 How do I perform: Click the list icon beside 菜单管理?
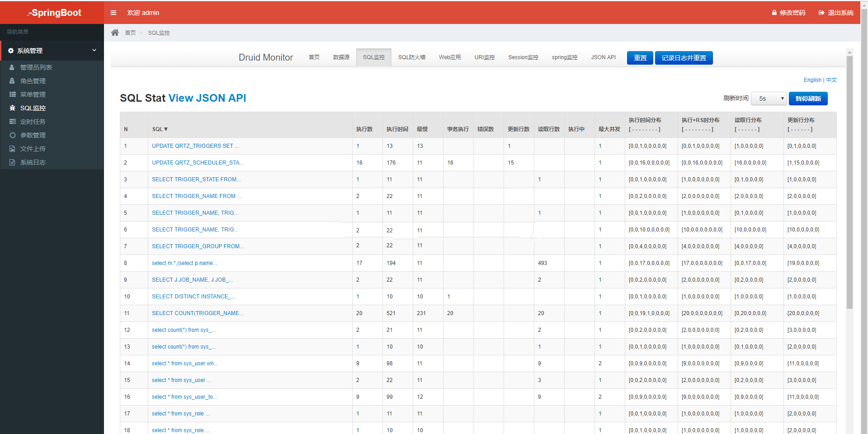pyautogui.click(x=13, y=94)
